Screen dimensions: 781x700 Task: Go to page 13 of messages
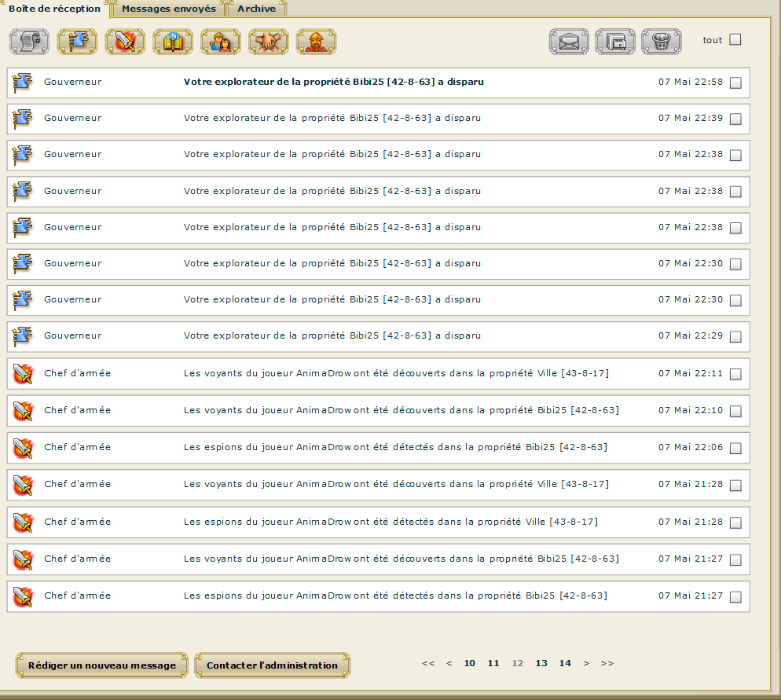(x=541, y=663)
